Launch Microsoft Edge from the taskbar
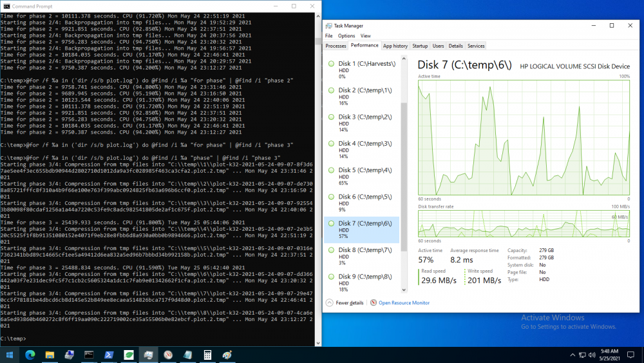This screenshot has height=363, width=644. (x=30, y=355)
